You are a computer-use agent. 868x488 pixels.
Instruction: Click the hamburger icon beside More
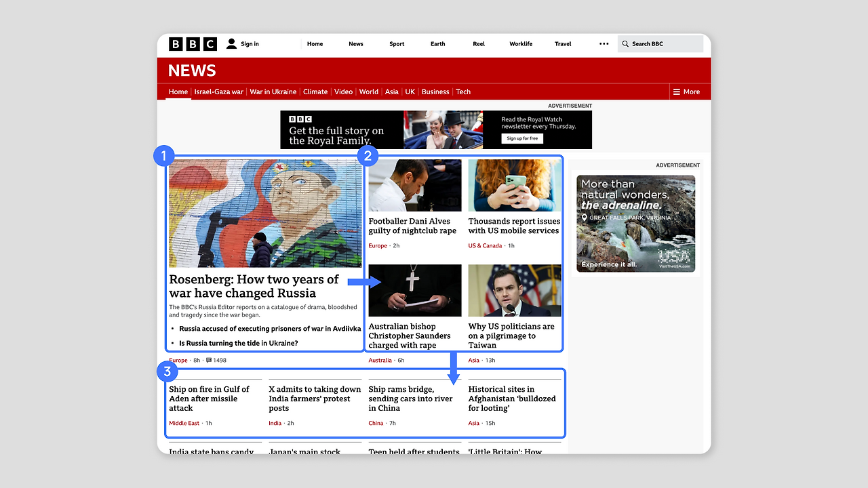(676, 91)
